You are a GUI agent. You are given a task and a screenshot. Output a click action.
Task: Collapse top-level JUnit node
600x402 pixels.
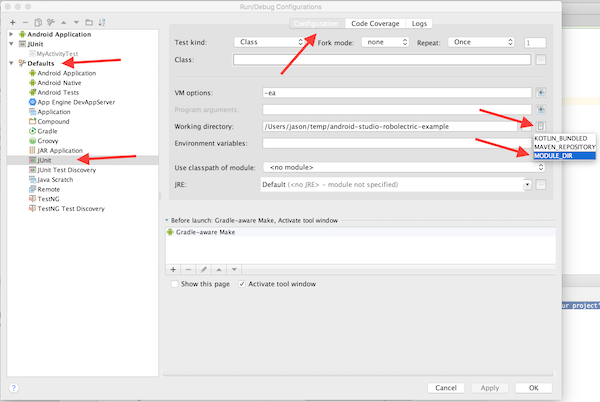(11, 44)
